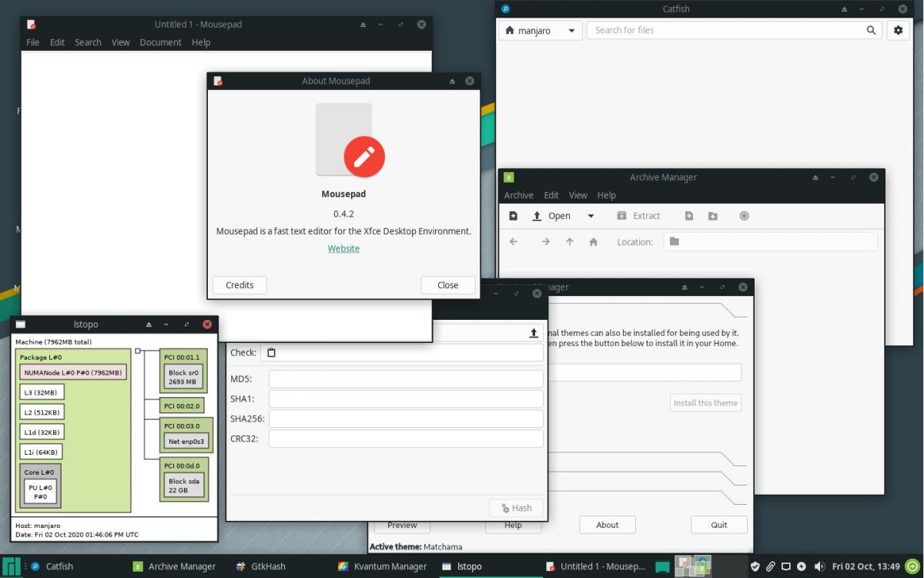This screenshot has height=578, width=924.
Task: Open Catfish settings gear menu
Action: click(x=898, y=30)
